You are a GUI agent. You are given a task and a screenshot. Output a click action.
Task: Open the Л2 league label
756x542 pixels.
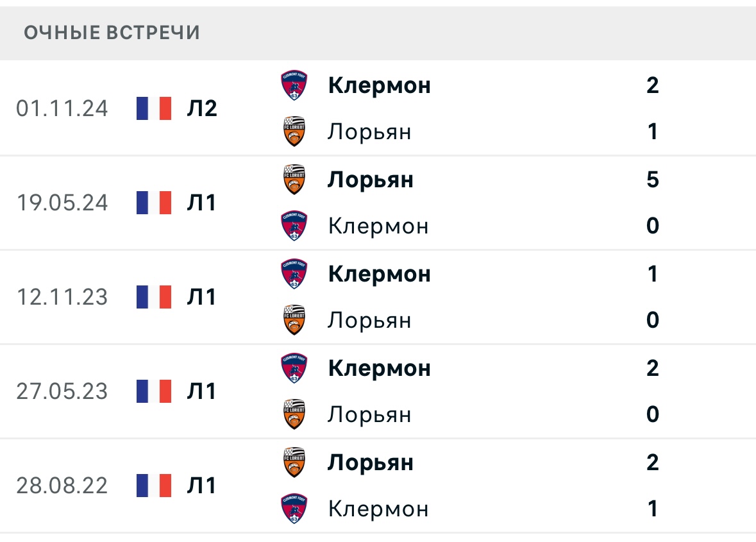(202, 108)
